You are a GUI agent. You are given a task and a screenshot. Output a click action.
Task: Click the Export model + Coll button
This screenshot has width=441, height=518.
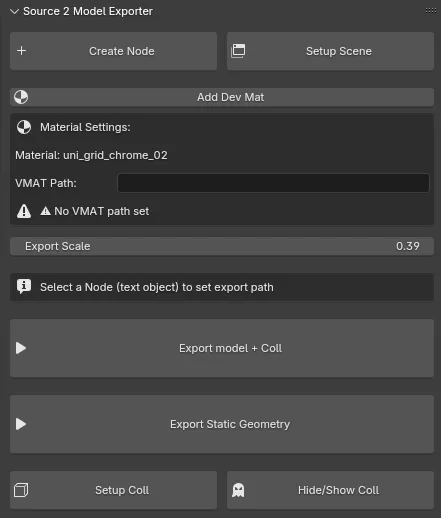coord(222,348)
